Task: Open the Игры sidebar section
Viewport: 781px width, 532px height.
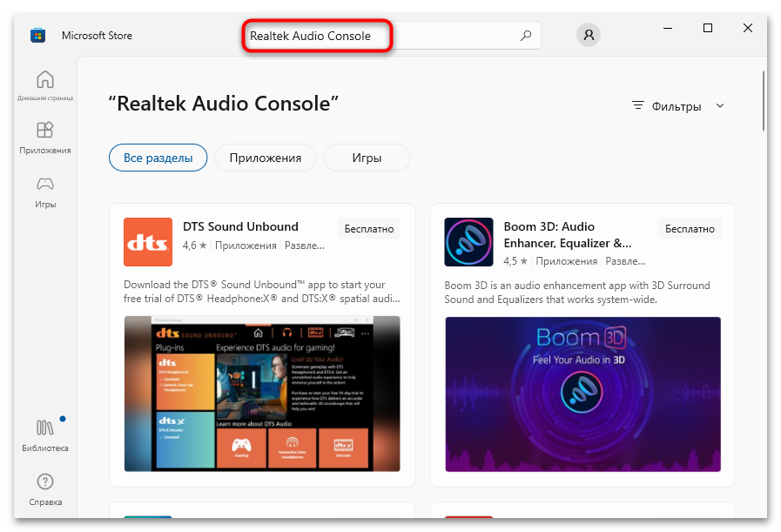Action: (x=45, y=192)
